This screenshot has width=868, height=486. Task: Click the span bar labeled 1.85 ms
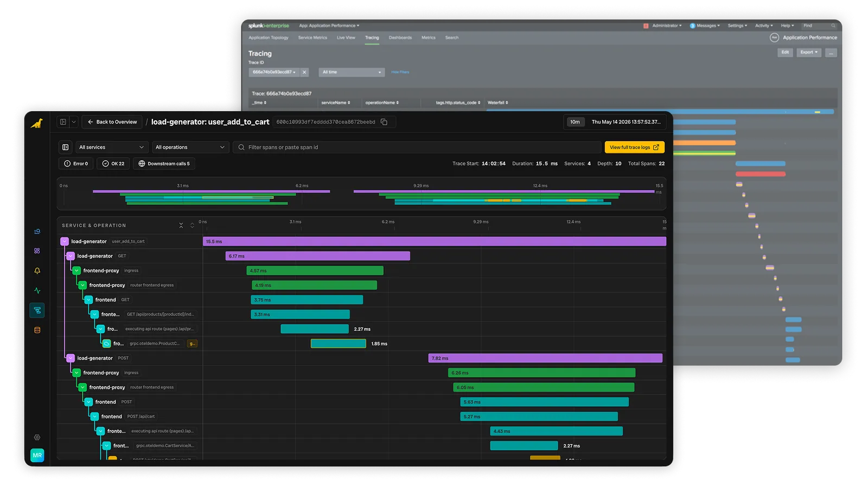point(339,343)
